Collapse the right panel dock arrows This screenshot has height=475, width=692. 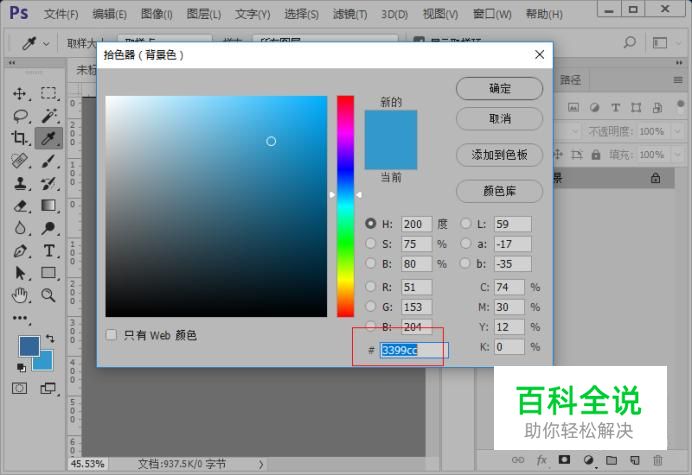click(x=679, y=63)
